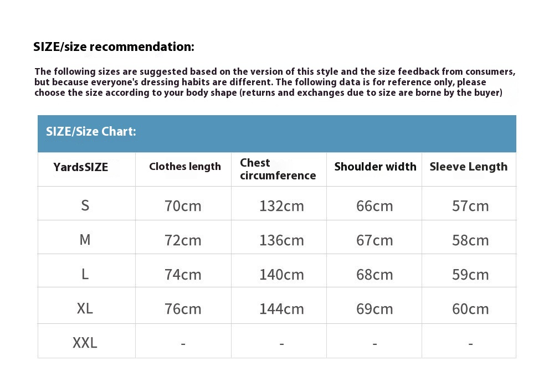This screenshot has height=392, width=554.
Task: Click the M size row label
Action: 85,240
